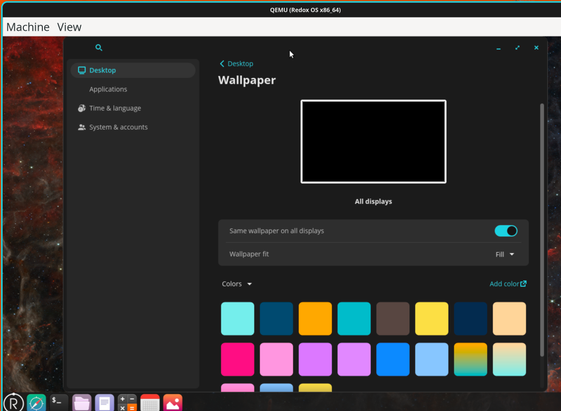The height and width of the screenshot is (411, 561).
Task: Pick the light sky blue swatch
Action: point(431,359)
